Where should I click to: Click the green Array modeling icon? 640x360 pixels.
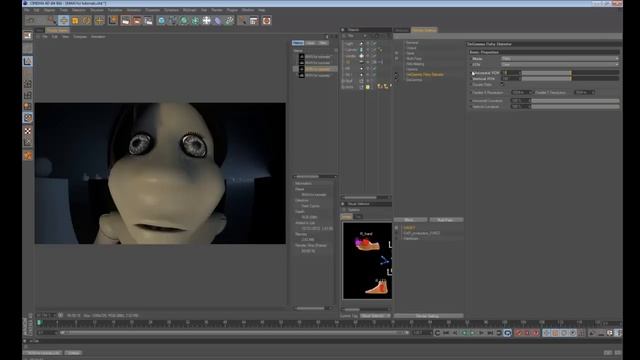point(196,20)
